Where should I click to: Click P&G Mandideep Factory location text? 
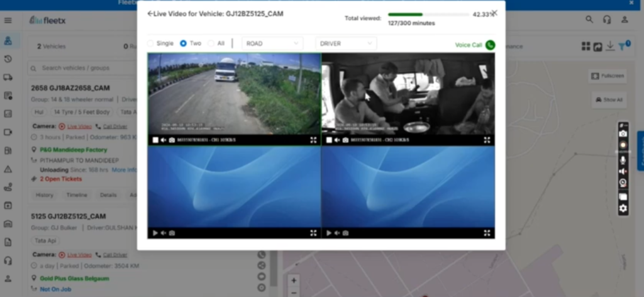pos(74,150)
